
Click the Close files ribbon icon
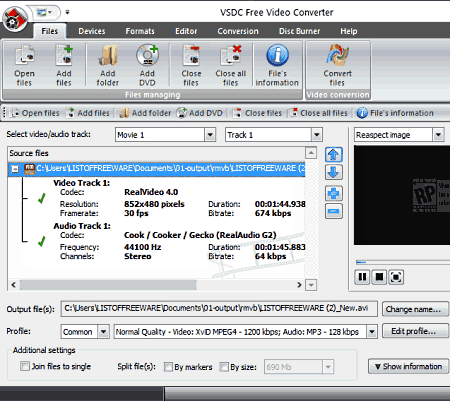click(191, 65)
